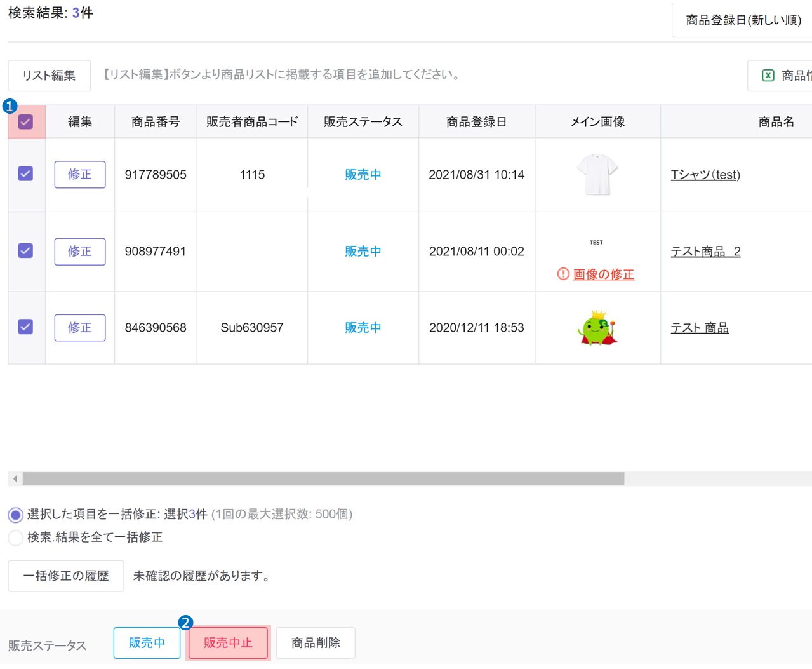Open the Tシャツ（test） product link
The image size is (812, 669).
tap(705, 174)
